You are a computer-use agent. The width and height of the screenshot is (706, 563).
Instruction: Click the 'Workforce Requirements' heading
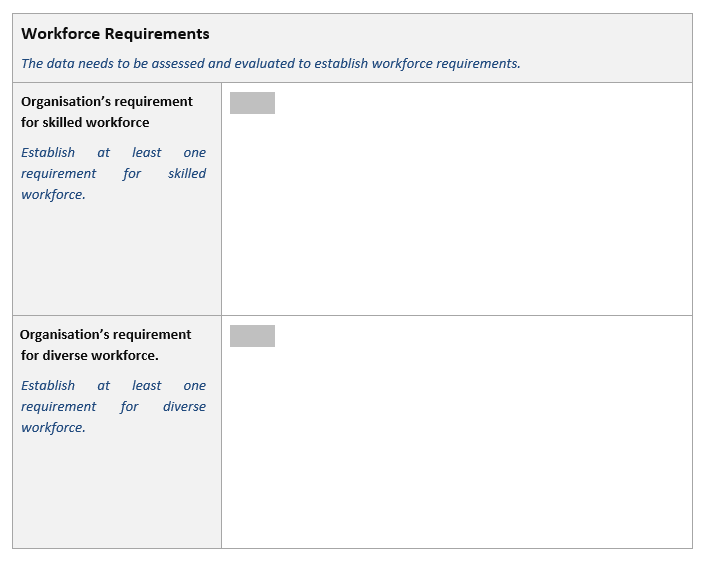tap(115, 34)
